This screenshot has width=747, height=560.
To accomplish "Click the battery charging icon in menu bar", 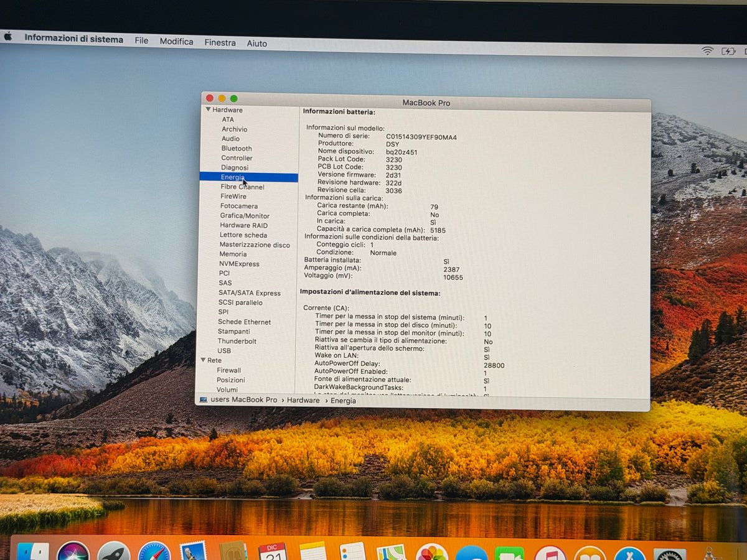I will click(x=728, y=52).
